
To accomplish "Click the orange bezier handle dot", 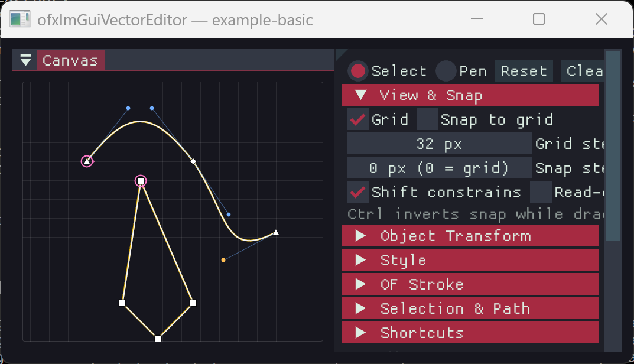I will pyautogui.click(x=223, y=260).
